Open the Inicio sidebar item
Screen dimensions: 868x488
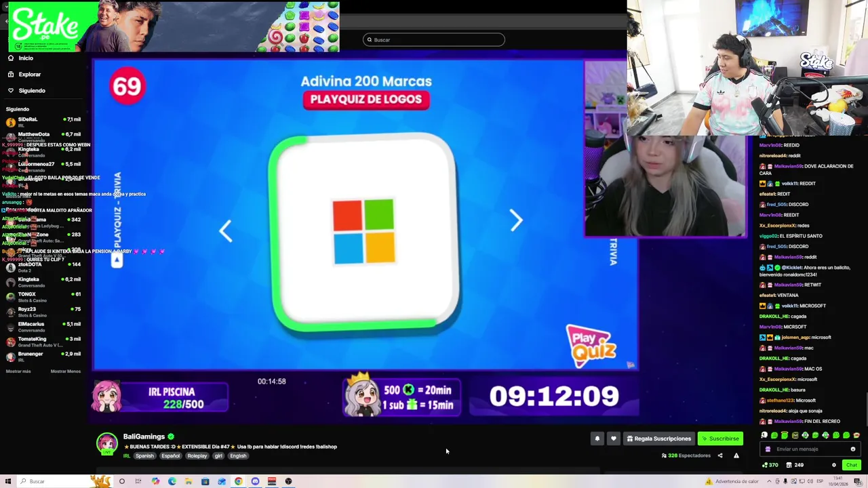coord(20,58)
